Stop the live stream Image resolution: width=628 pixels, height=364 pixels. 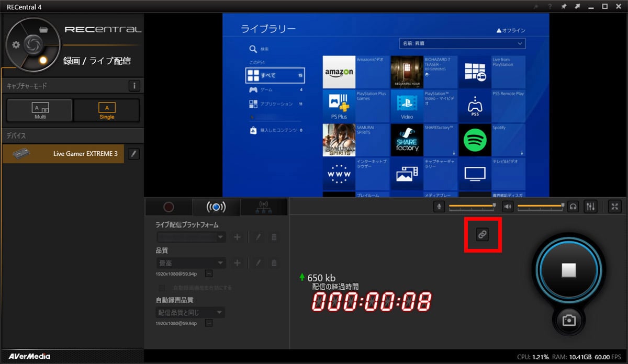click(x=569, y=270)
